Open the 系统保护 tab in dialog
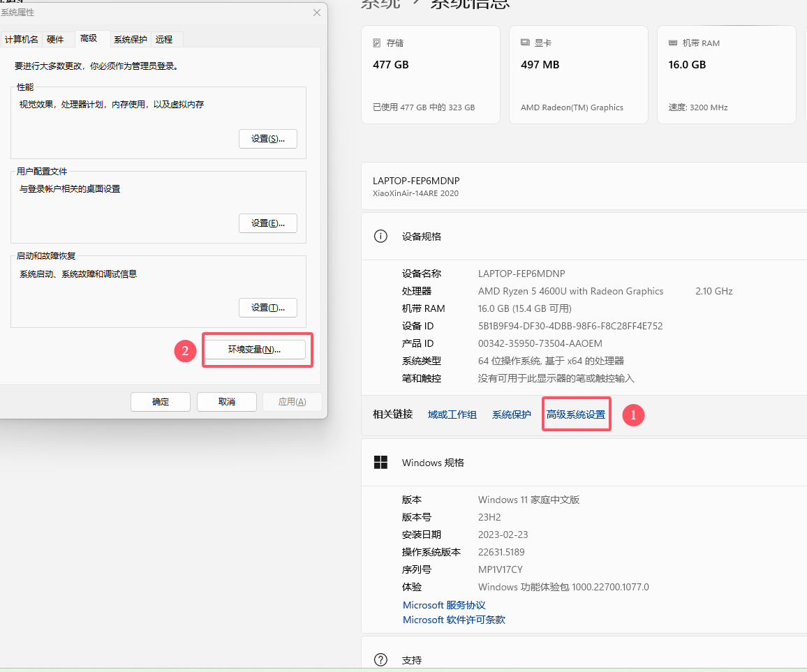Image resolution: width=807 pixels, height=672 pixels. tap(131, 39)
